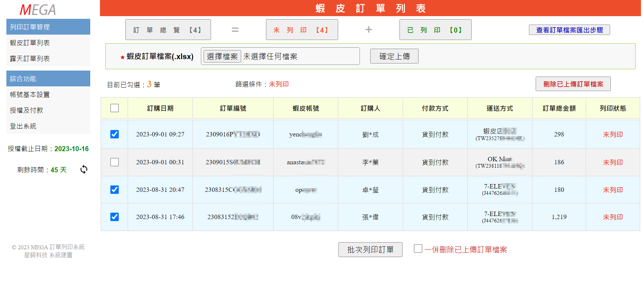Image resolution: width=644 pixels, height=300 pixels.
Task: Click 選擇檔案 to choose an xlsx file
Action: coord(222,56)
